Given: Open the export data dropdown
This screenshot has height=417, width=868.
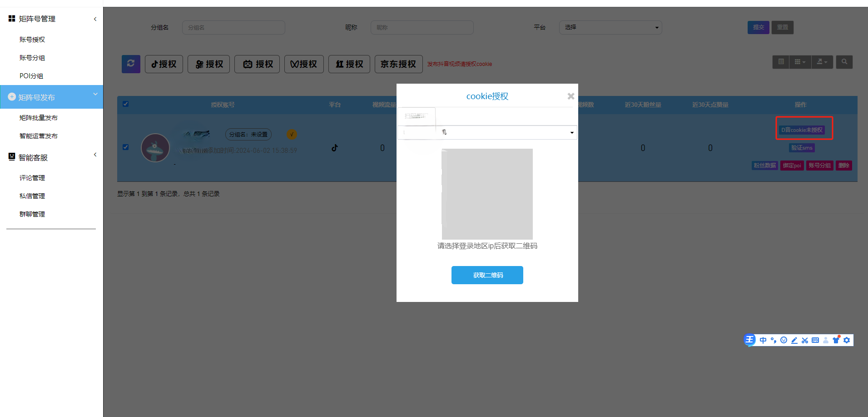Looking at the screenshot, I should [822, 62].
